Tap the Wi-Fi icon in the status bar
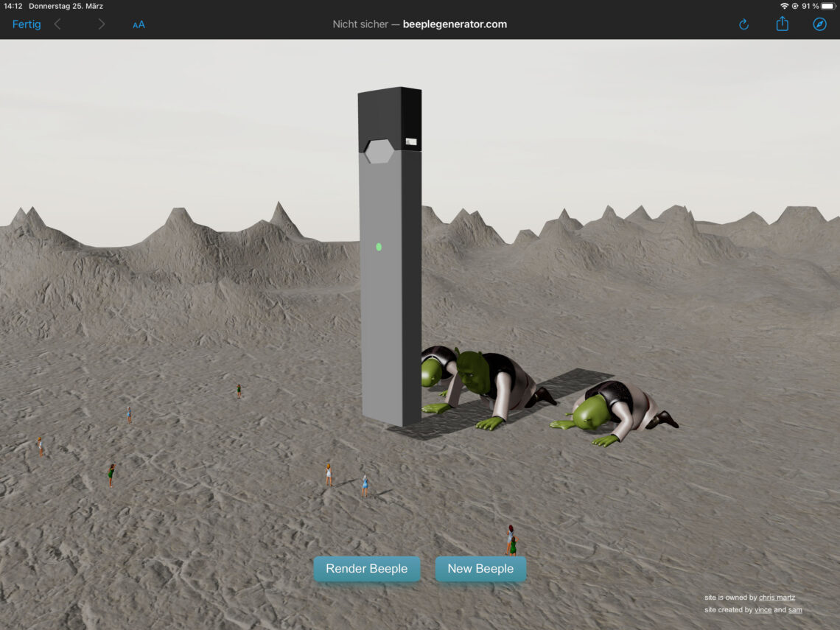840x630 pixels. [784, 6]
